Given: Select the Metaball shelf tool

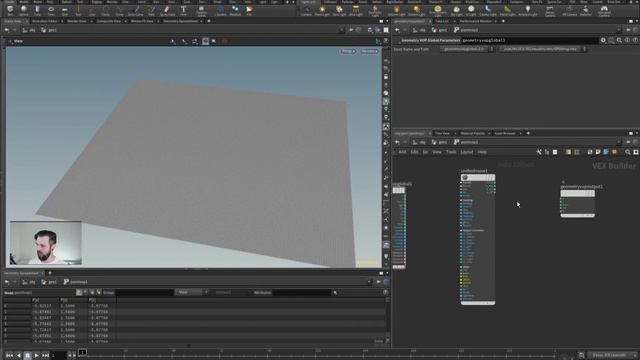Looking at the screenshot, I should coord(235,10).
